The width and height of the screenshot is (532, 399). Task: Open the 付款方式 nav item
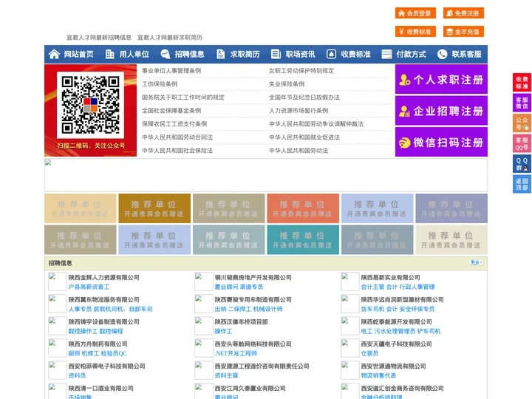(x=411, y=54)
